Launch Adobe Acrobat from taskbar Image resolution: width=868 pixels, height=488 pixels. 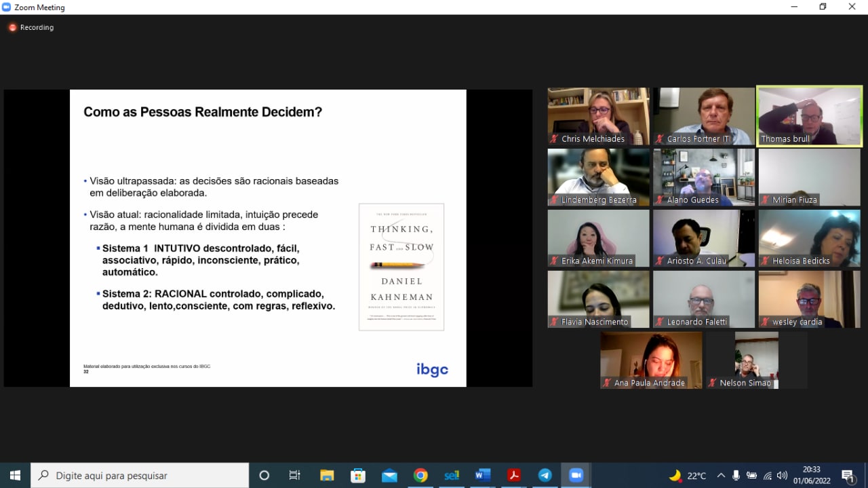pyautogui.click(x=514, y=475)
